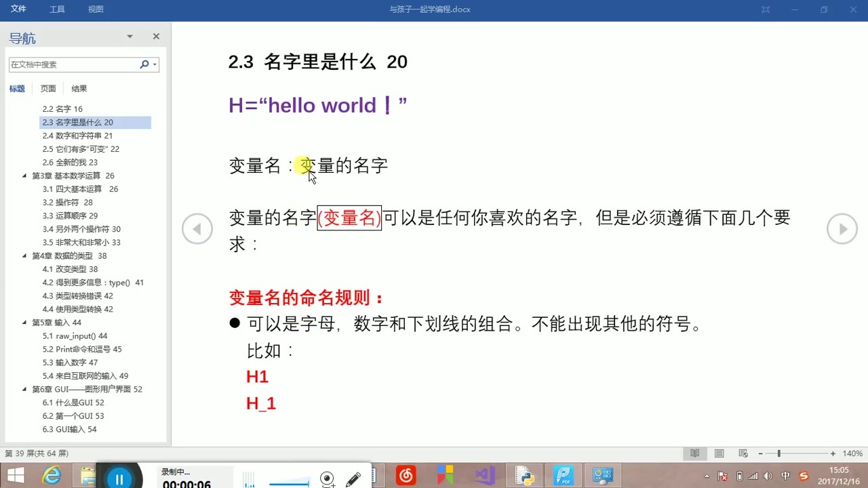
Task: Open NetEase Music red taskbar icon
Action: [406, 476]
